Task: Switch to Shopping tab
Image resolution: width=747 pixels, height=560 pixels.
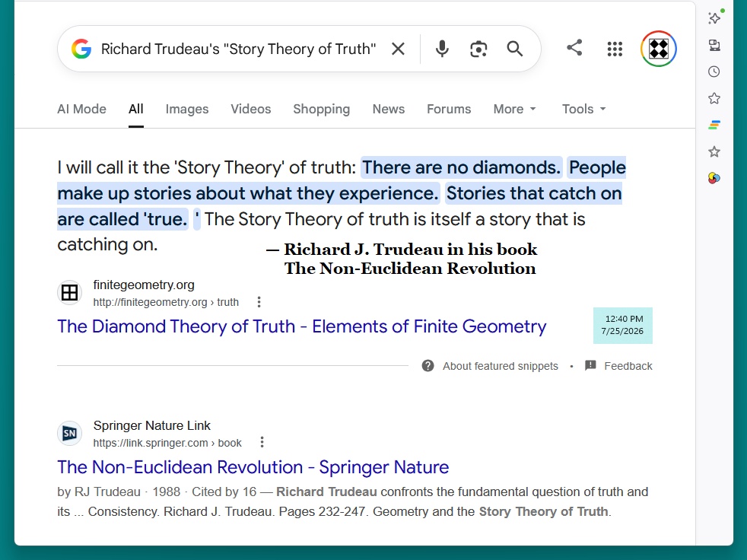Action: click(322, 109)
